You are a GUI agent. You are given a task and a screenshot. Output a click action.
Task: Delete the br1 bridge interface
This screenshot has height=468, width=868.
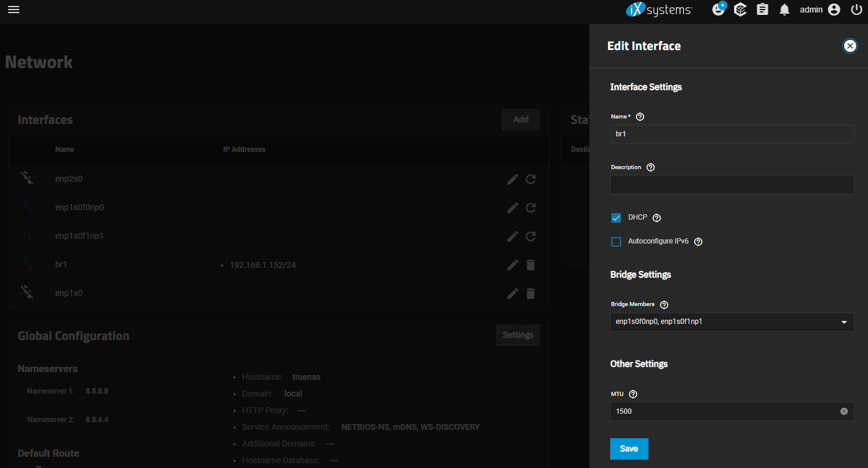click(531, 265)
